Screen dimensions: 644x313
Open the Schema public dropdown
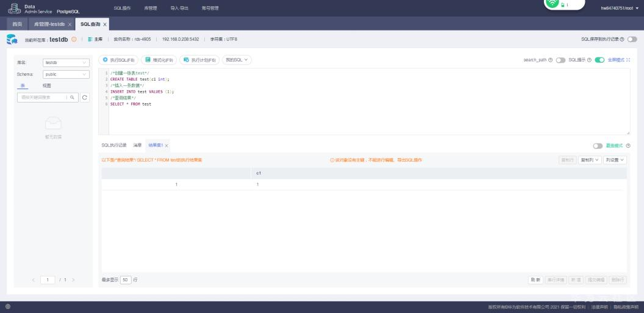pos(66,74)
